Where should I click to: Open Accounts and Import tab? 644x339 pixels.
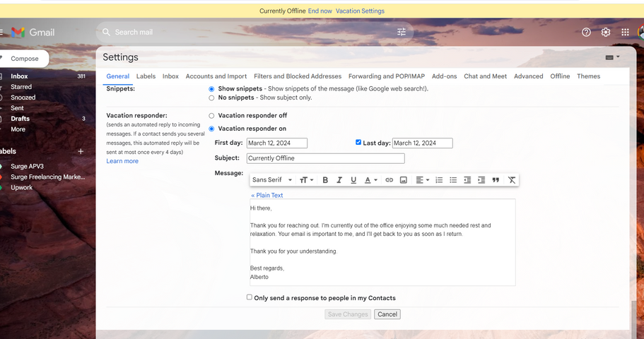tap(216, 76)
